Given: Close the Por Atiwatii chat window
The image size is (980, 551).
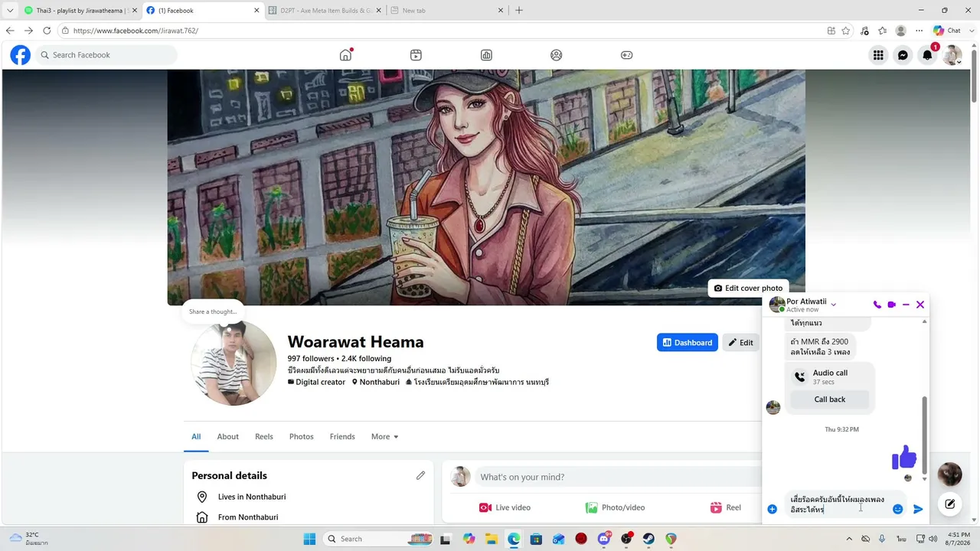Looking at the screenshot, I should click(920, 305).
